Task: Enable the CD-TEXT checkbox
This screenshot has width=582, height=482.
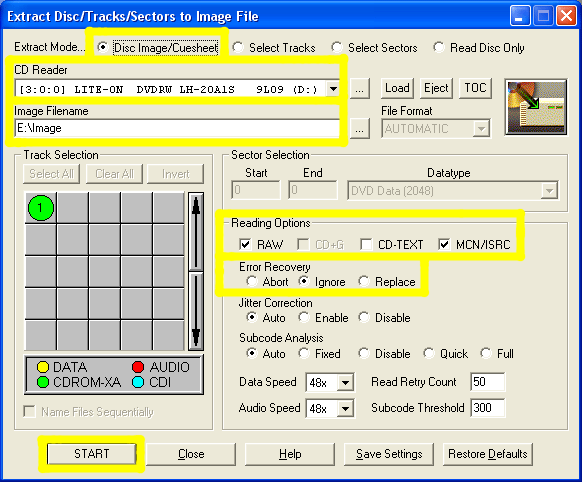Action: pos(366,245)
